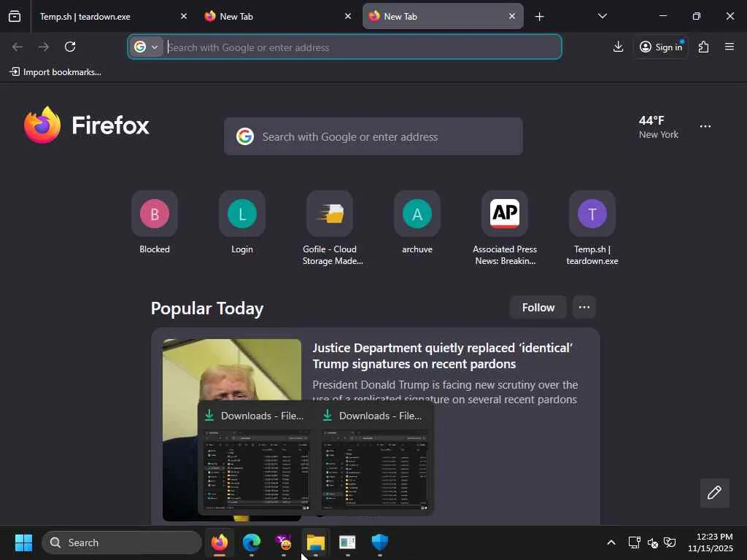
Task: Click the Firefox taskbar icon
Action: (x=219, y=542)
